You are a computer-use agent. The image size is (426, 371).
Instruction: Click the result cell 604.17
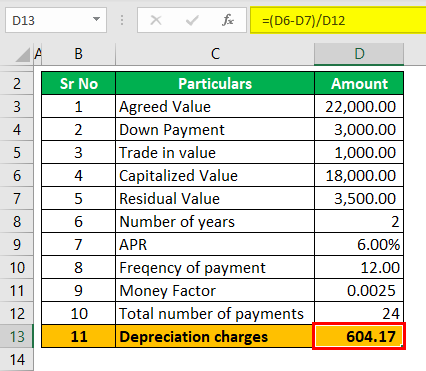click(359, 336)
